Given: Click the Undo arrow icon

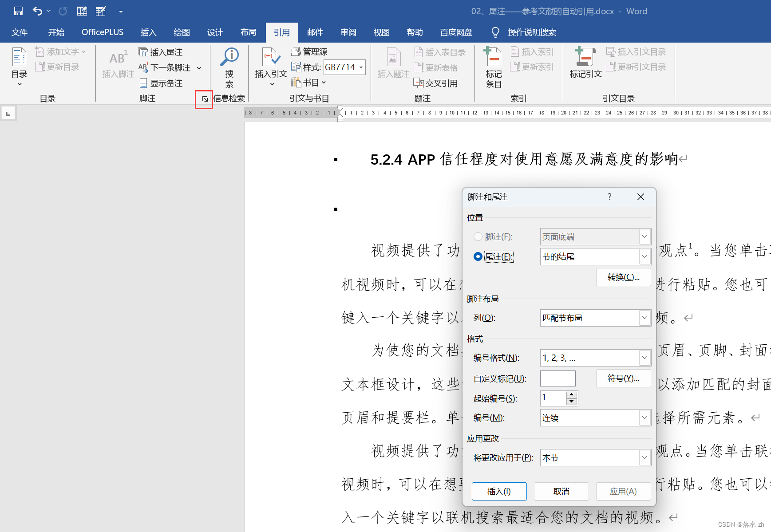Looking at the screenshot, I should [38, 11].
